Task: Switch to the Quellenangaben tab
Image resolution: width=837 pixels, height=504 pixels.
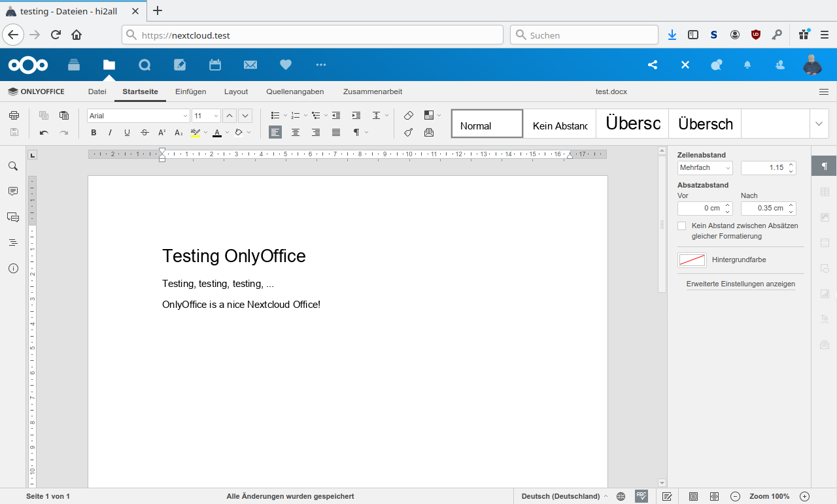Action: (x=295, y=92)
